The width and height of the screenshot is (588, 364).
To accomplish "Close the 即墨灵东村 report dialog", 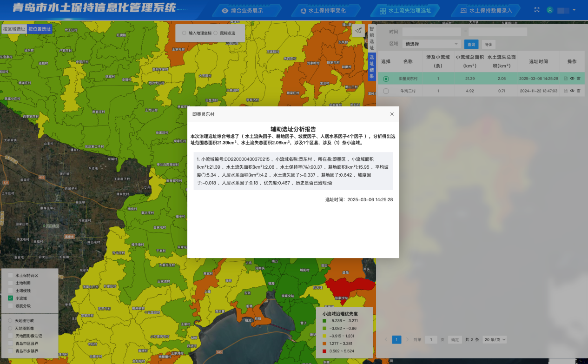I will (x=392, y=114).
